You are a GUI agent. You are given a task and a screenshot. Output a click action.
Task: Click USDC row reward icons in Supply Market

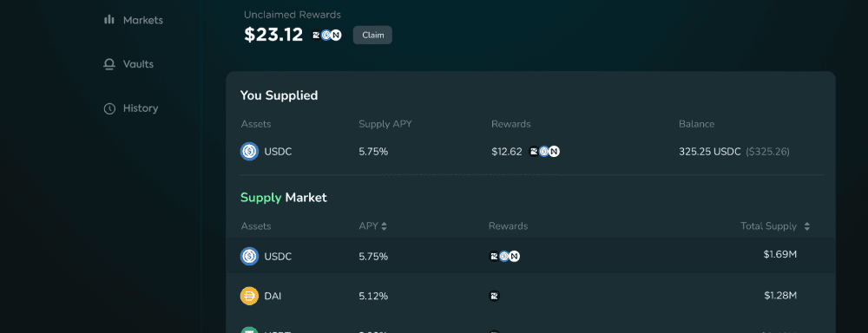505,257
